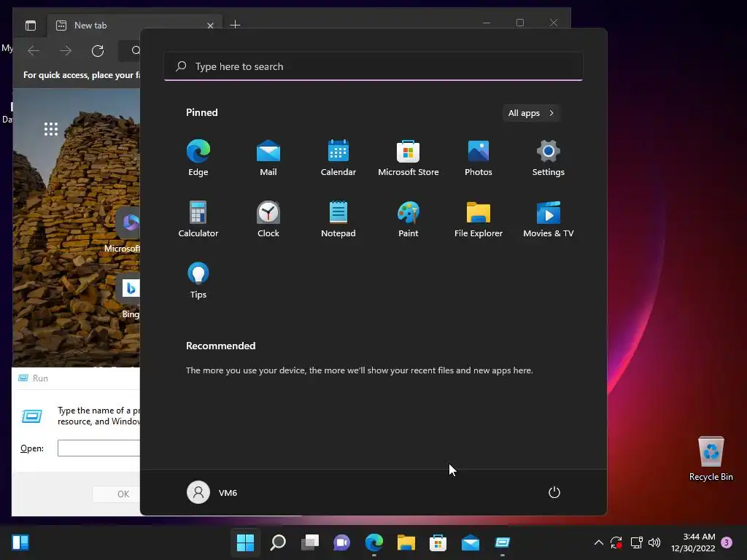The image size is (747, 560).
Task: Launch the Photos app
Action: click(x=479, y=158)
